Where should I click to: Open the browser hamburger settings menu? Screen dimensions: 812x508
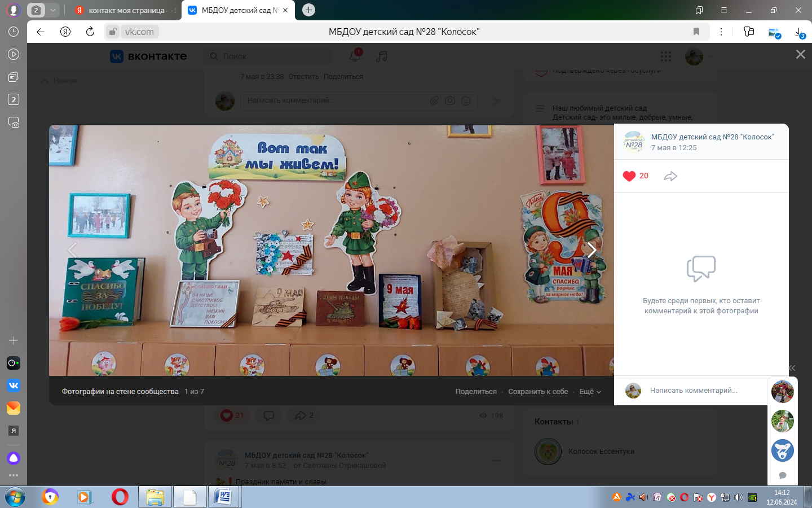click(x=724, y=10)
